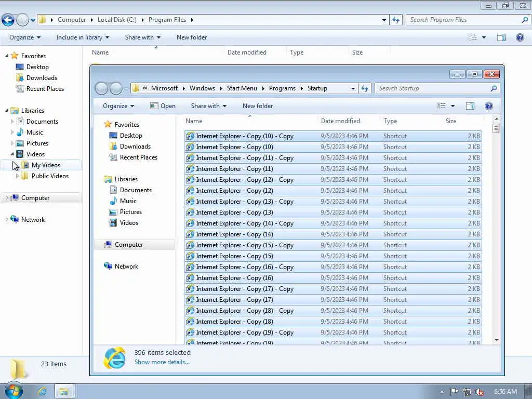Viewport: 532px width, 399px height.
Task: Open Include in library menu
Action: tap(83, 37)
